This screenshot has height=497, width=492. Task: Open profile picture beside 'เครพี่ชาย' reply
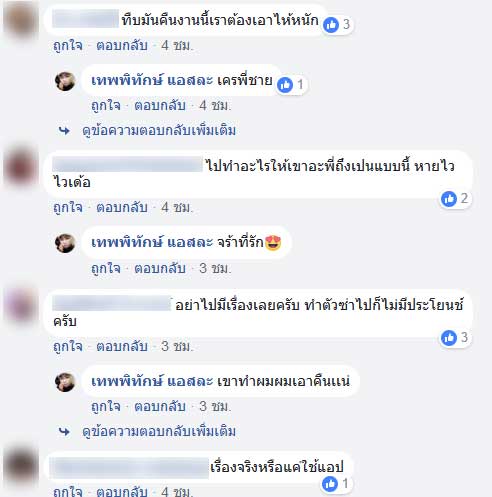pyautogui.click(x=65, y=81)
